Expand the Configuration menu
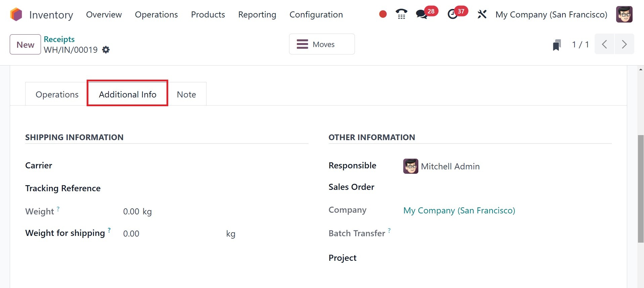The height and width of the screenshot is (288, 644). (x=316, y=14)
